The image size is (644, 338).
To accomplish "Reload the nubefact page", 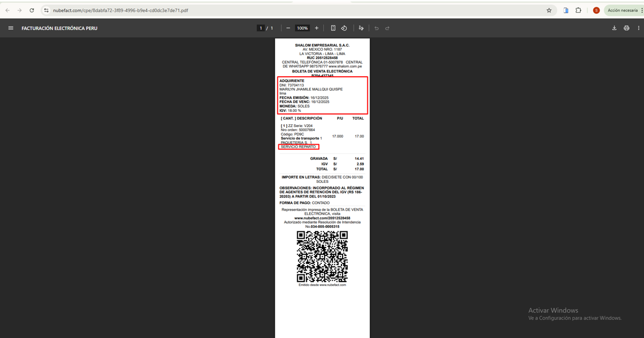I will 32,10.
